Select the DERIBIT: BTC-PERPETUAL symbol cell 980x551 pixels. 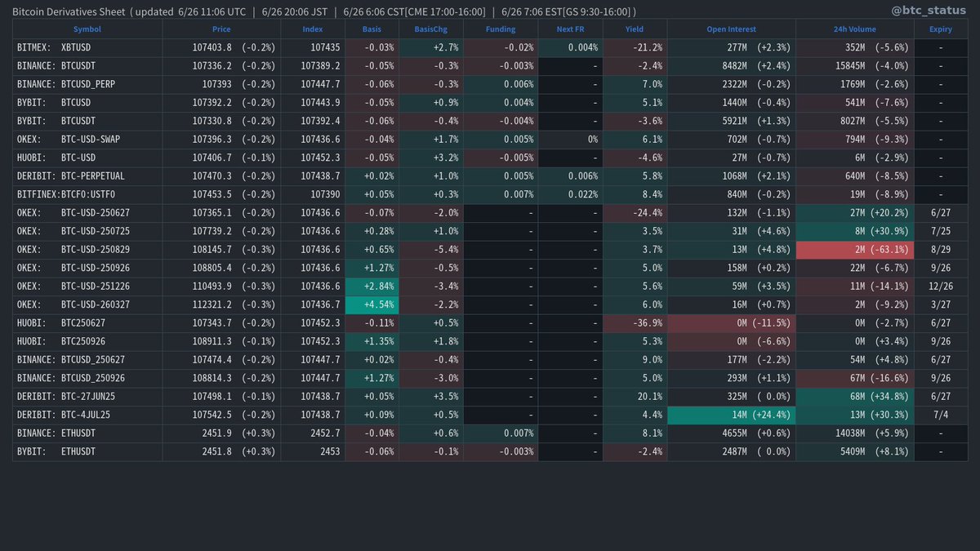[x=87, y=176]
